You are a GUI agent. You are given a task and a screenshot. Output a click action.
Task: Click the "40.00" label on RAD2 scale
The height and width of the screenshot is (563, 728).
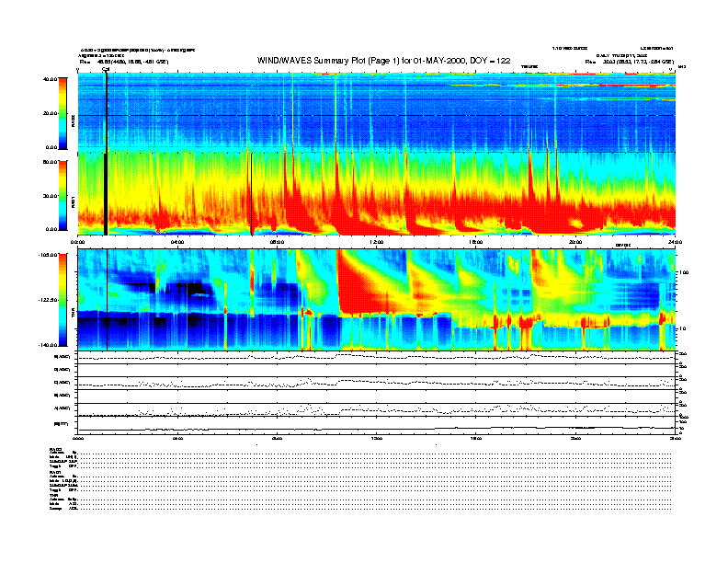point(50,79)
